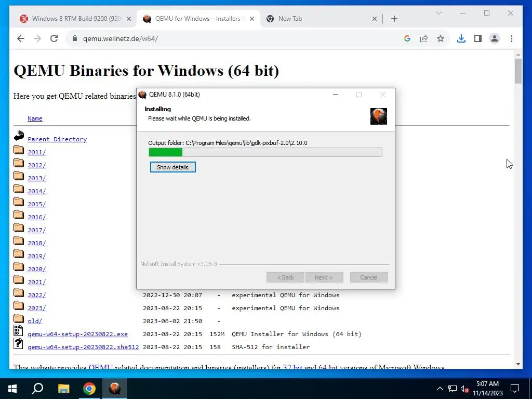Open Chrome Downloads icon
The height and width of the screenshot is (399, 532).
point(461,38)
